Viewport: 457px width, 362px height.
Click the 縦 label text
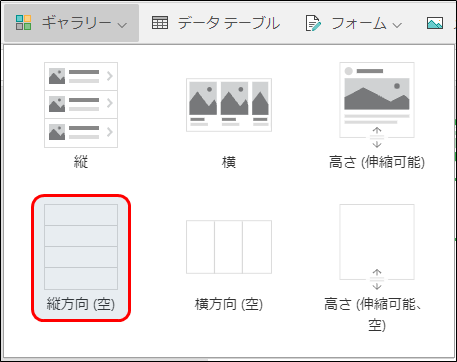(81, 163)
